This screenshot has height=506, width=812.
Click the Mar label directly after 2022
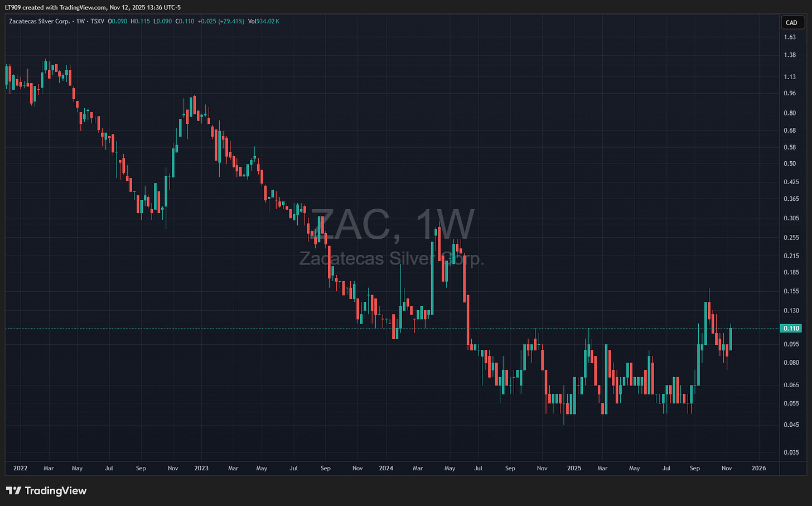pos(49,468)
